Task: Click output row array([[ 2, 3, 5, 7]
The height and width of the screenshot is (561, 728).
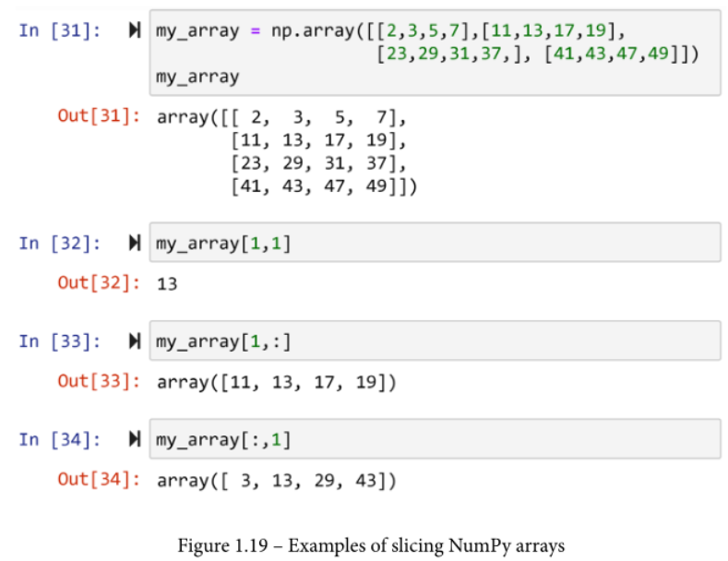Action: [281, 117]
